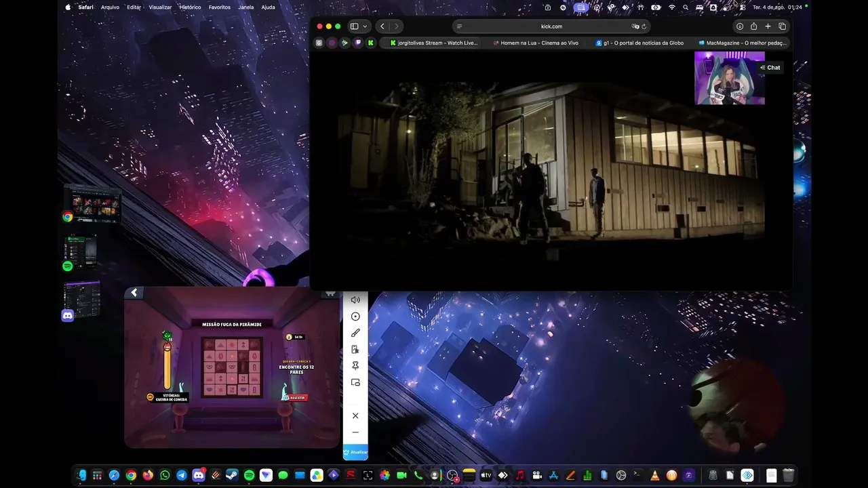Open Firefox from the Dock
The image size is (868, 488).
coord(148,475)
